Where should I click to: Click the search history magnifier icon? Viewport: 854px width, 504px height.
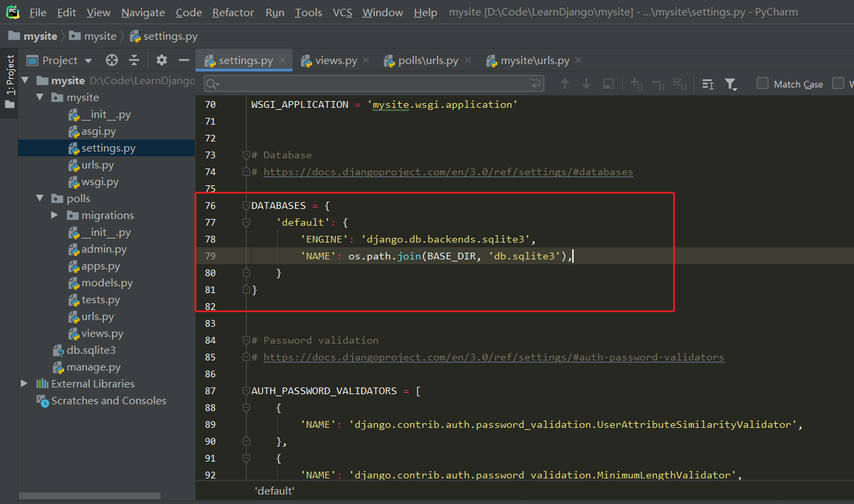point(212,84)
